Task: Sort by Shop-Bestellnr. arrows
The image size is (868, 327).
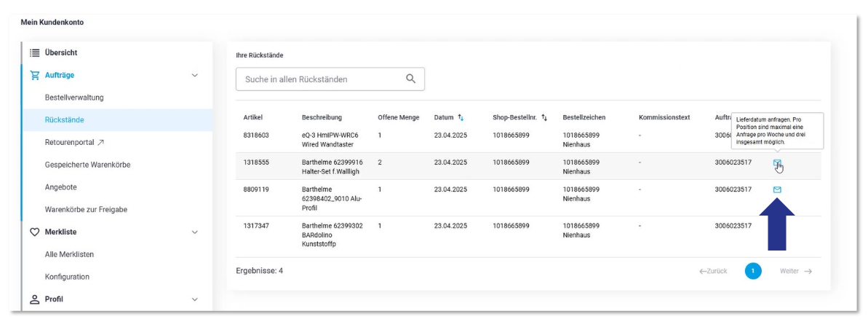Action: (544, 117)
